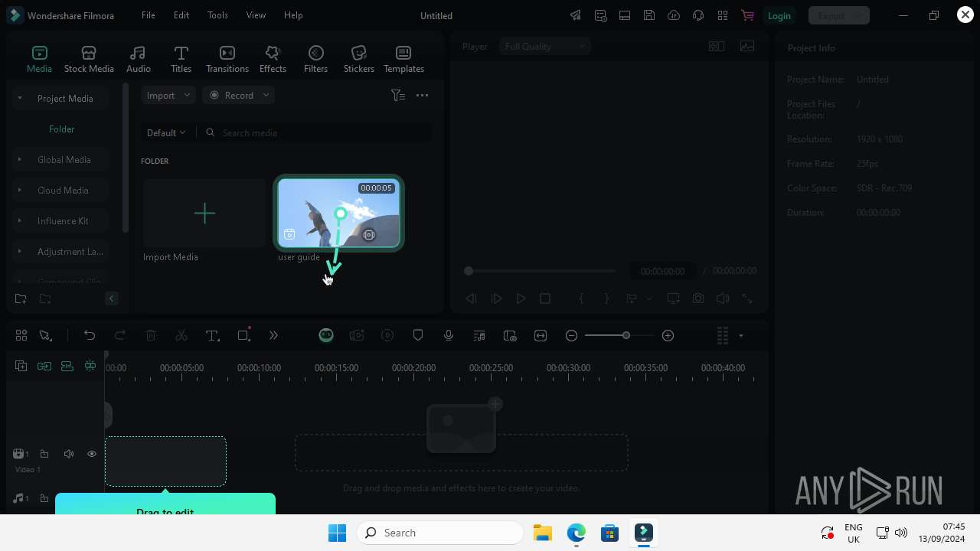Toggle the timeline magnetic snap icon
The width and height of the screenshot is (980, 551).
(90, 366)
